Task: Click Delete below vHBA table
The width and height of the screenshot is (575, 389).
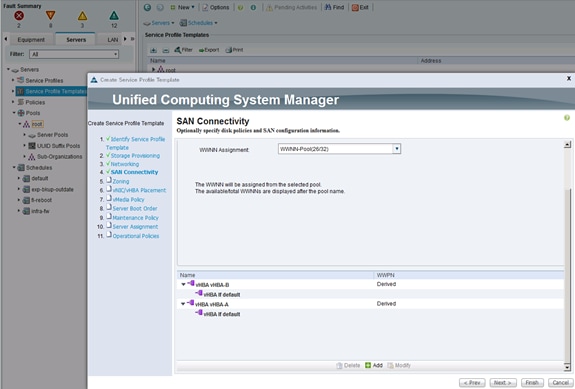Action: pos(348,366)
